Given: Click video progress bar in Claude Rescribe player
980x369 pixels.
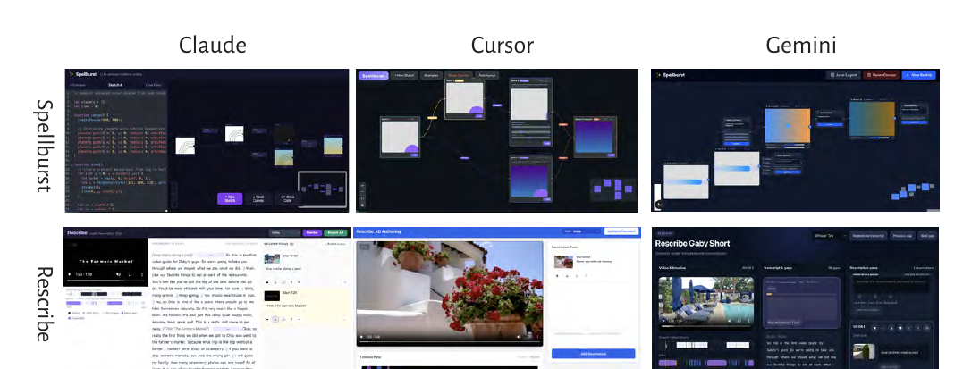Looking at the screenshot, I should pos(106,281).
